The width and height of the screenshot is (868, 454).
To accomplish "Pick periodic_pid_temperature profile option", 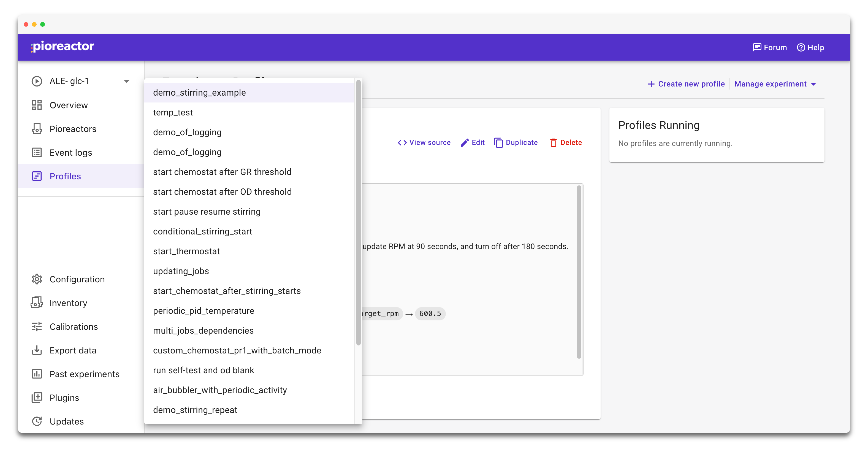I will pos(203,311).
